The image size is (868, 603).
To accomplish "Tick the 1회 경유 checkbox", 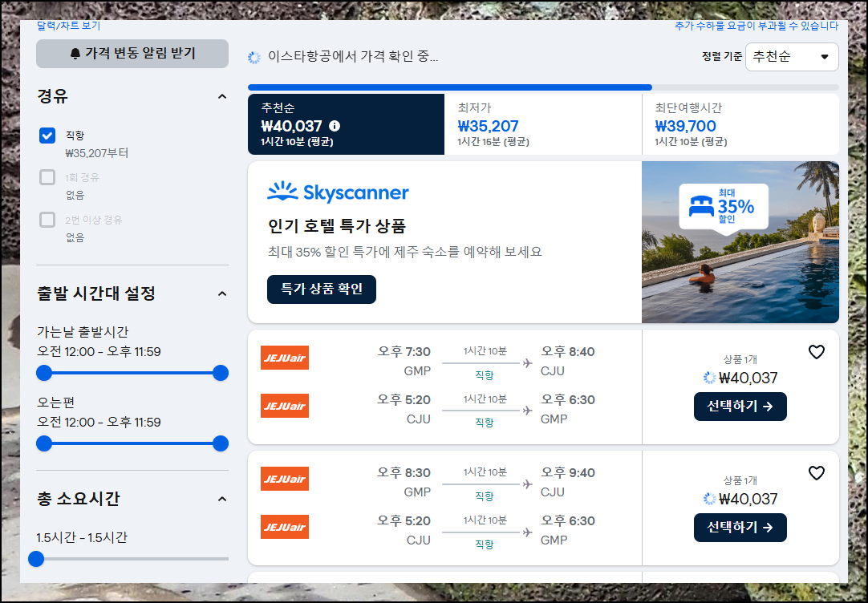I will [x=47, y=177].
